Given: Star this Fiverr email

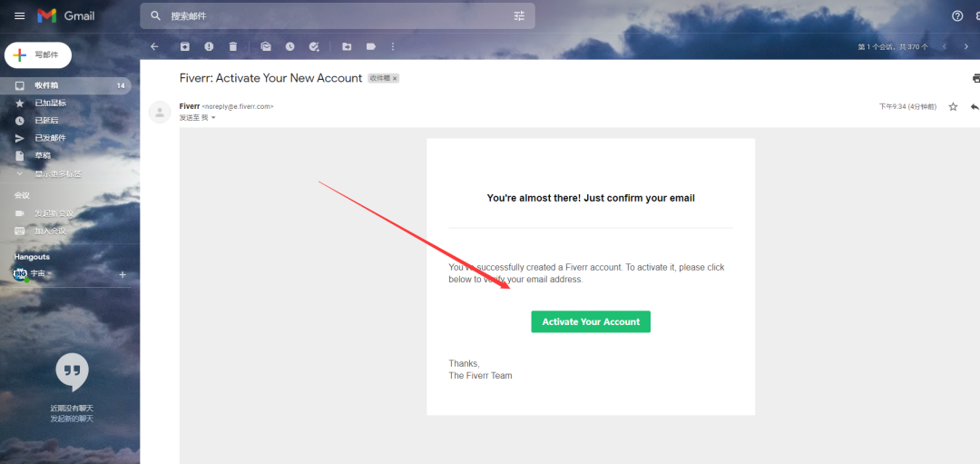Looking at the screenshot, I should (x=953, y=107).
